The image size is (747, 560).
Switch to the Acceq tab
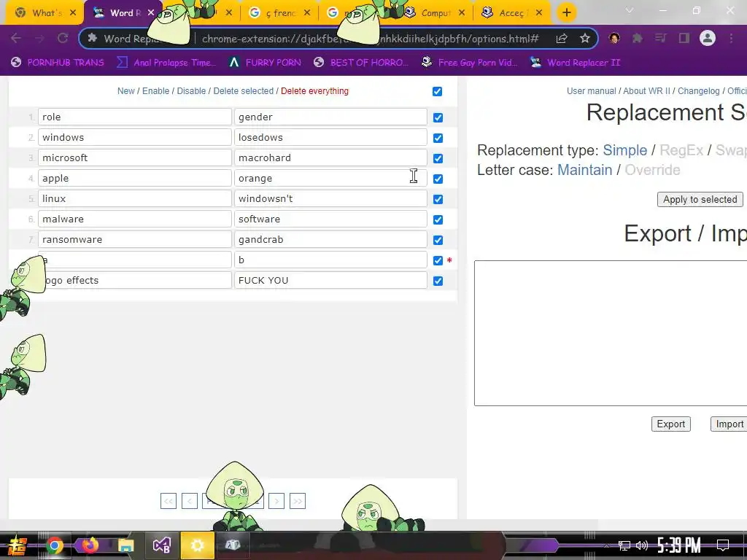coord(512,13)
